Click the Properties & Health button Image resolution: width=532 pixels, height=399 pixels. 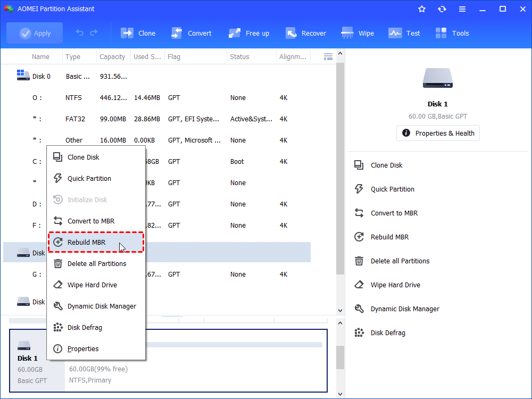[438, 133]
